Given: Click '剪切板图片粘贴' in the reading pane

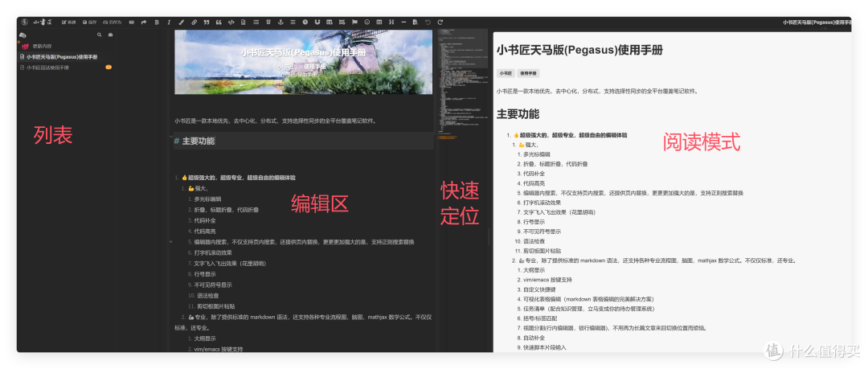Looking at the screenshot, I should click(x=540, y=251).
